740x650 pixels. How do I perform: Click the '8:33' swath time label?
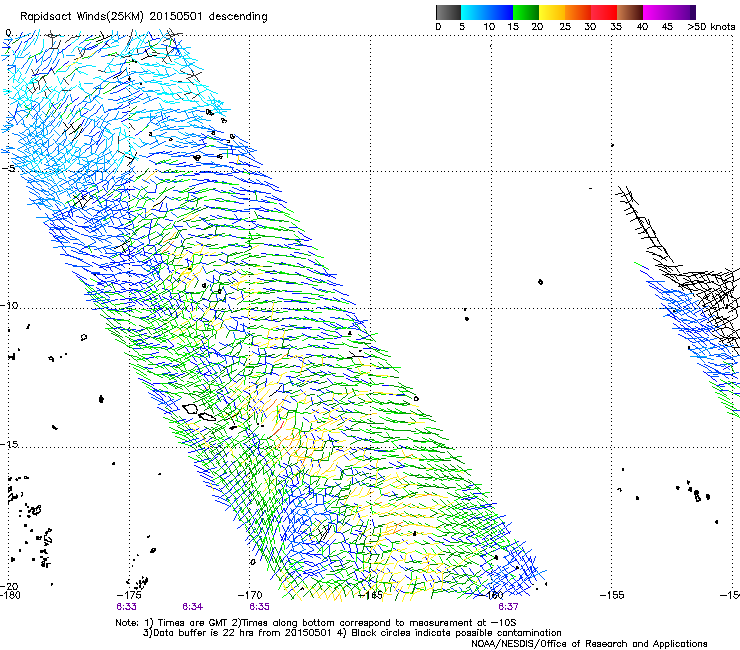126,607
